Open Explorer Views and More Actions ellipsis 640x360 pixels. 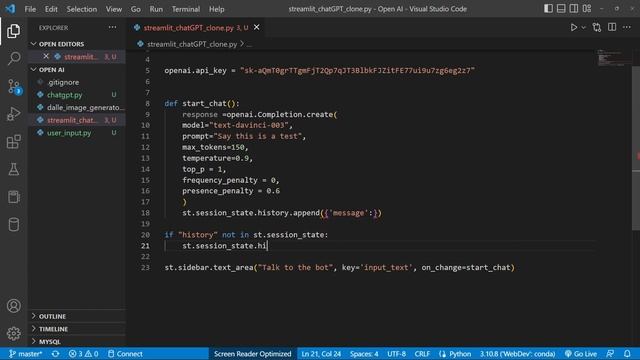point(112,27)
